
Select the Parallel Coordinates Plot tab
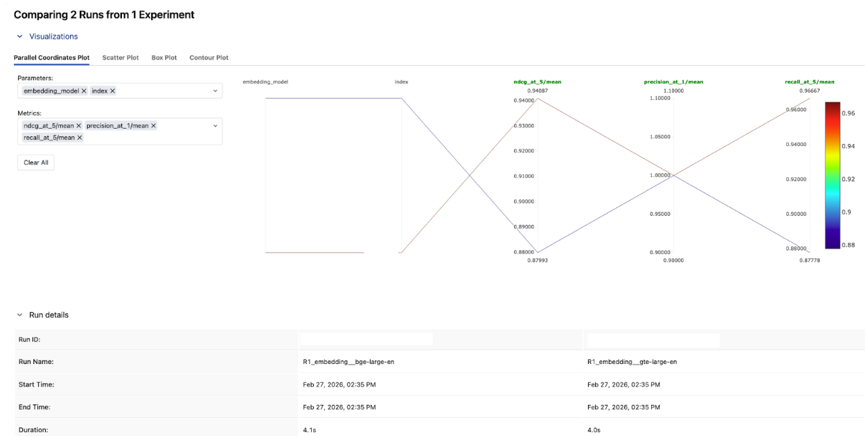pyautogui.click(x=51, y=57)
